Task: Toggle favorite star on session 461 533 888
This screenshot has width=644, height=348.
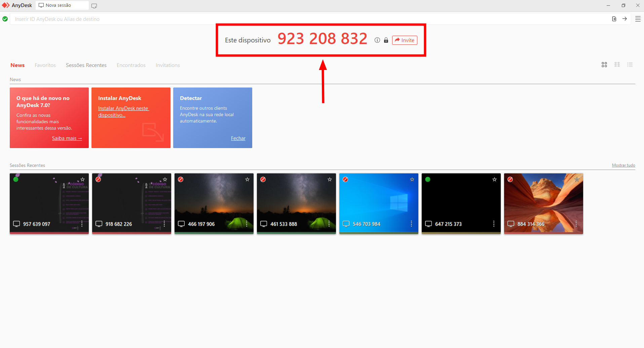Action: coord(330,179)
